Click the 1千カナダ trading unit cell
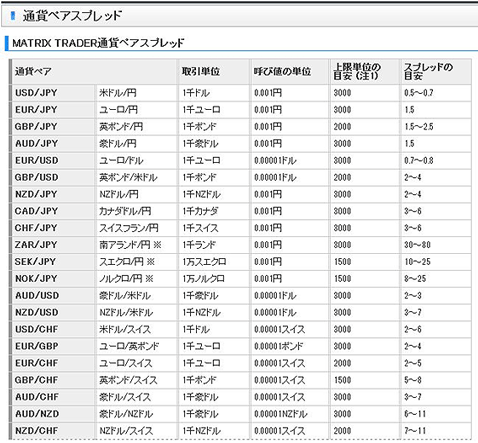The height and width of the screenshot is (443, 478). [214, 211]
